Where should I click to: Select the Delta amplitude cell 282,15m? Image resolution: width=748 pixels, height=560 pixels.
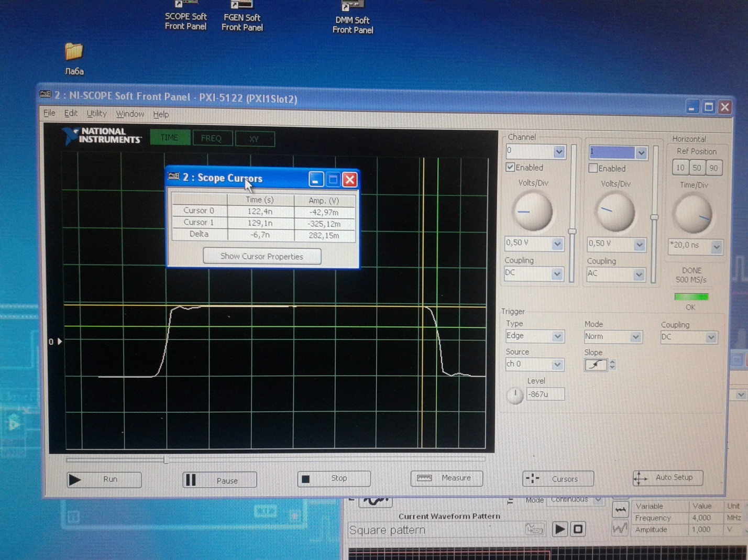pyautogui.click(x=324, y=235)
